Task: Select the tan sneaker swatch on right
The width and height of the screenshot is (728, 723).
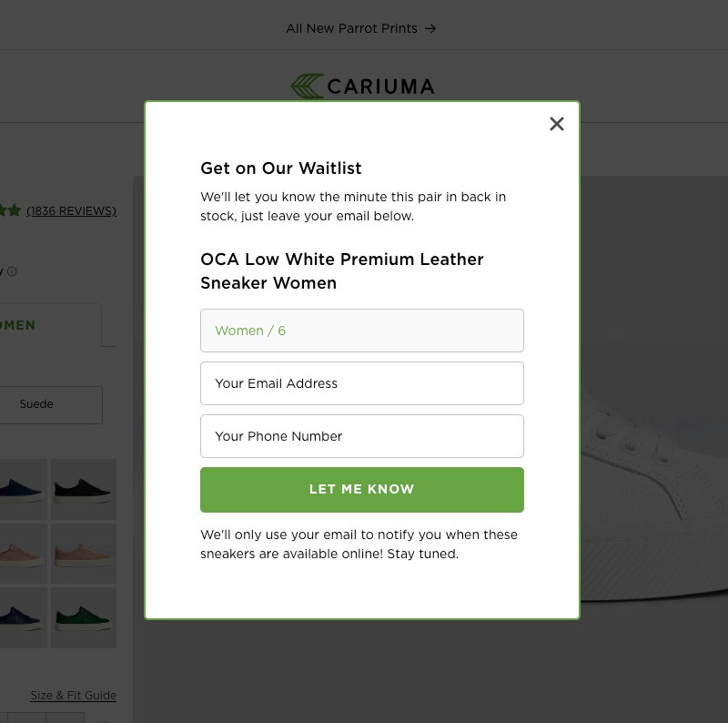Action: tap(84, 554)
